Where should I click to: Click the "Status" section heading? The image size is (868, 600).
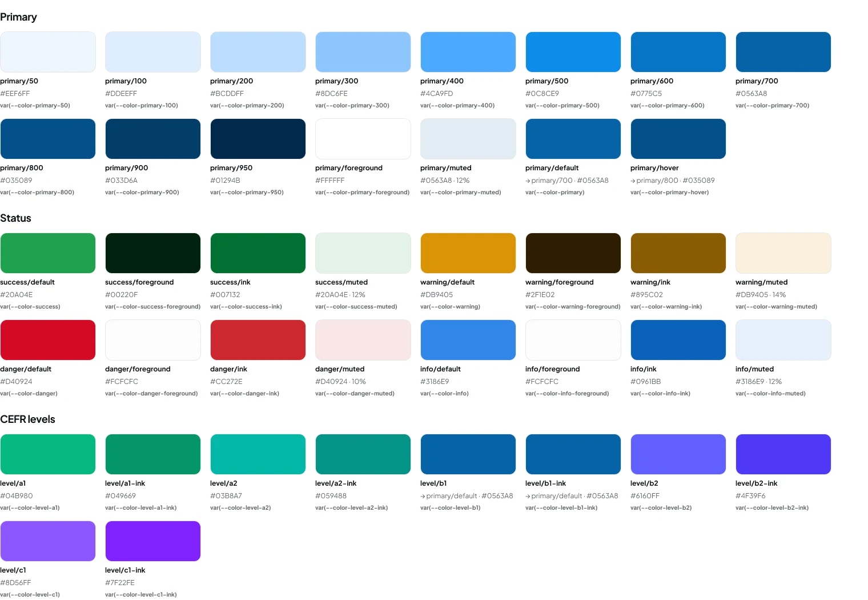click(x=15, y=218)
